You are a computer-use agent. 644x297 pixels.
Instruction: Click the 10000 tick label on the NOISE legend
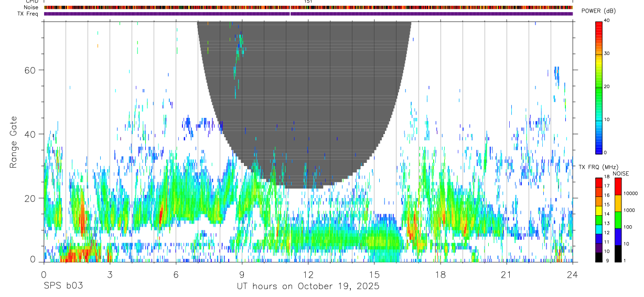(630, 194)
